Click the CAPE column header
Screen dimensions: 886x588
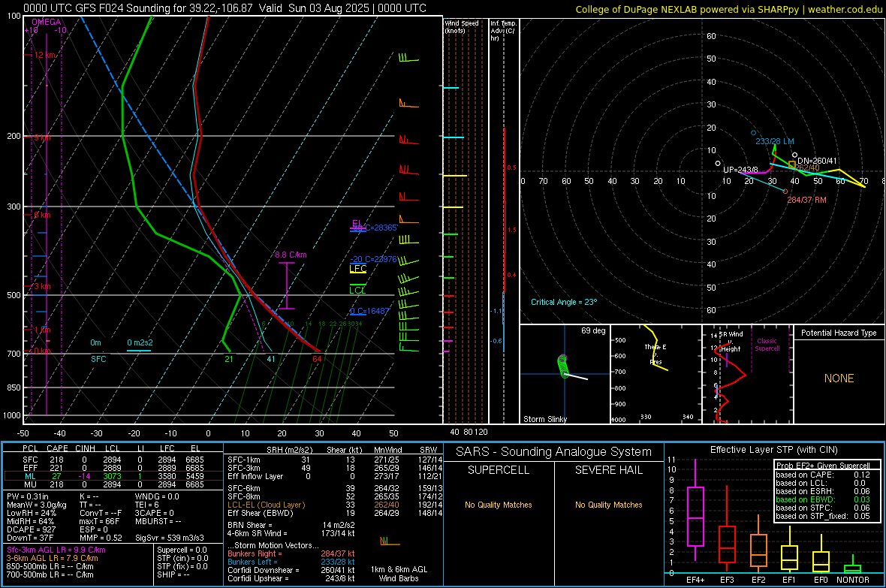pyautogui.click(x=57, y=448)
